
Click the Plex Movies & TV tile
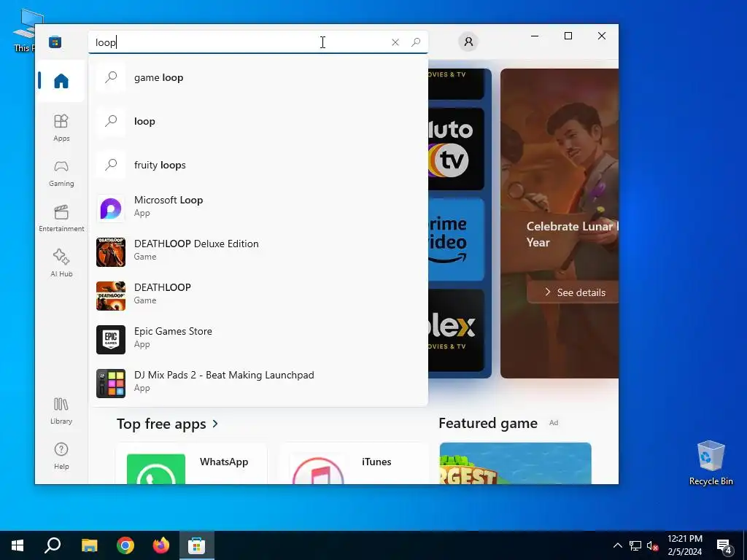(x=456, y=330)
